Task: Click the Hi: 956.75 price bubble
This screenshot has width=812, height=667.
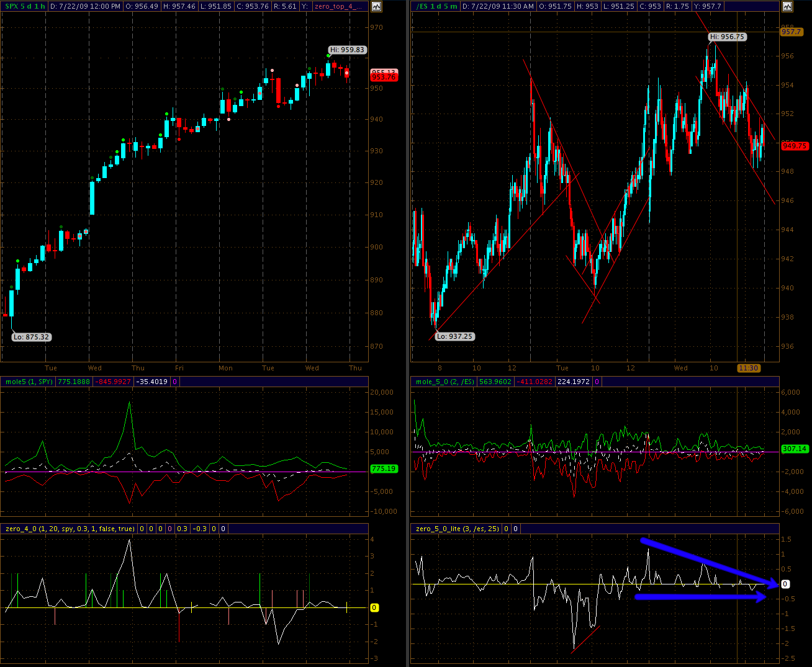Action: tap(728, 37)
